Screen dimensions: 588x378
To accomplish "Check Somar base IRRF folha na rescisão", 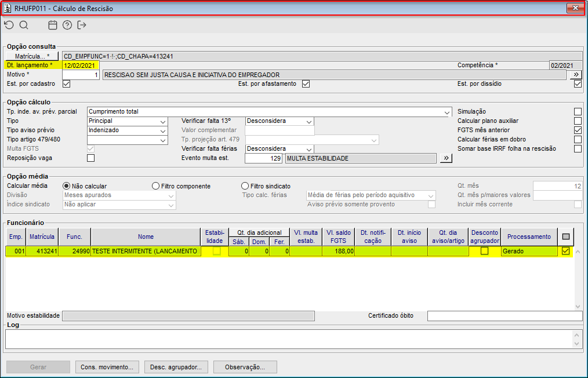I will point(578,149).
